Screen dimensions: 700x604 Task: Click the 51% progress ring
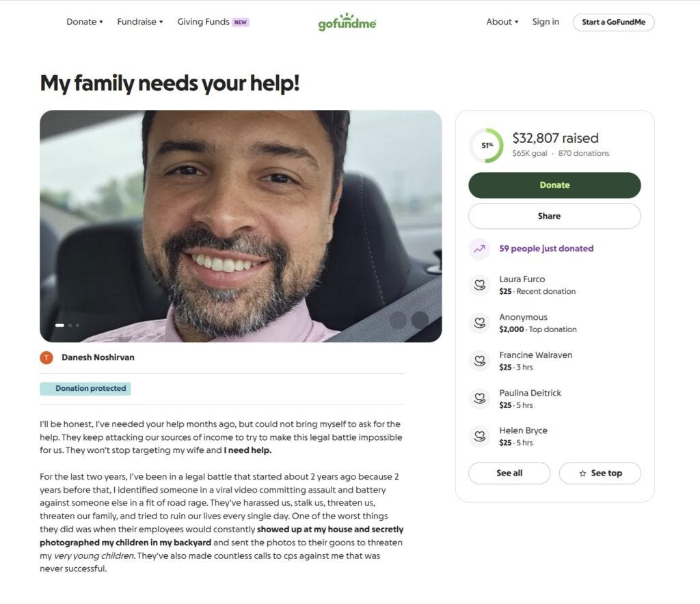click(486, 146)
